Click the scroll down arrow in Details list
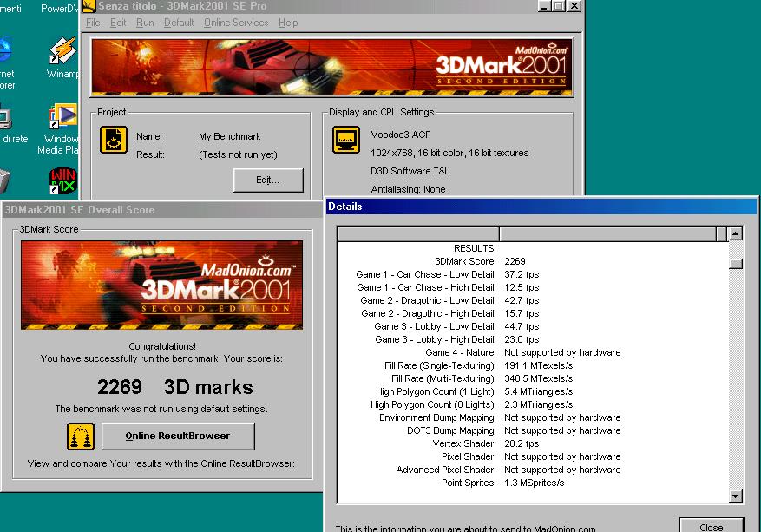Screen dimensions: 761x532 (x=736, y=496)
